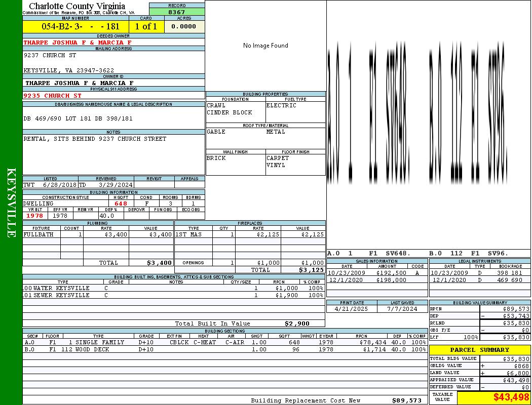Click sale amount $192,500
Viewport: 532px width, 405px height.
(391, 273)
